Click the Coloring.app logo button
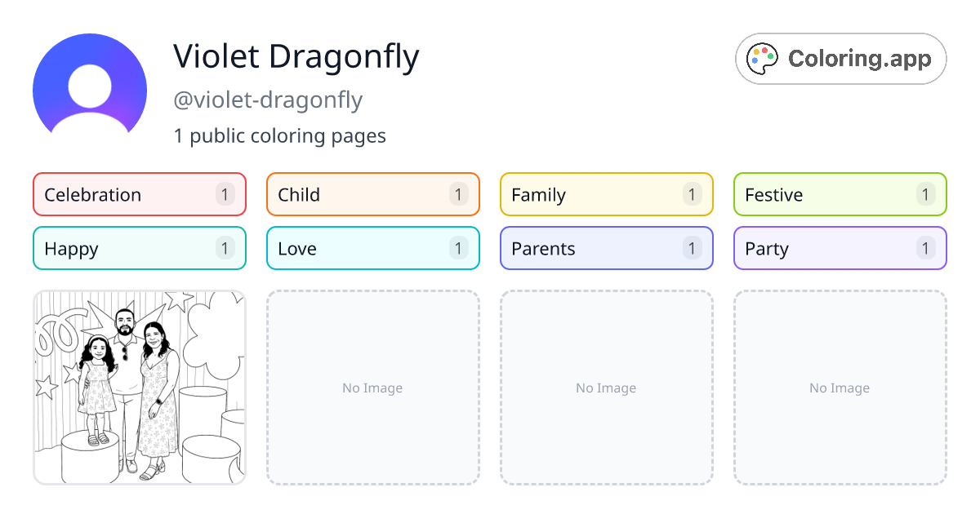 (x=840, y=58)
